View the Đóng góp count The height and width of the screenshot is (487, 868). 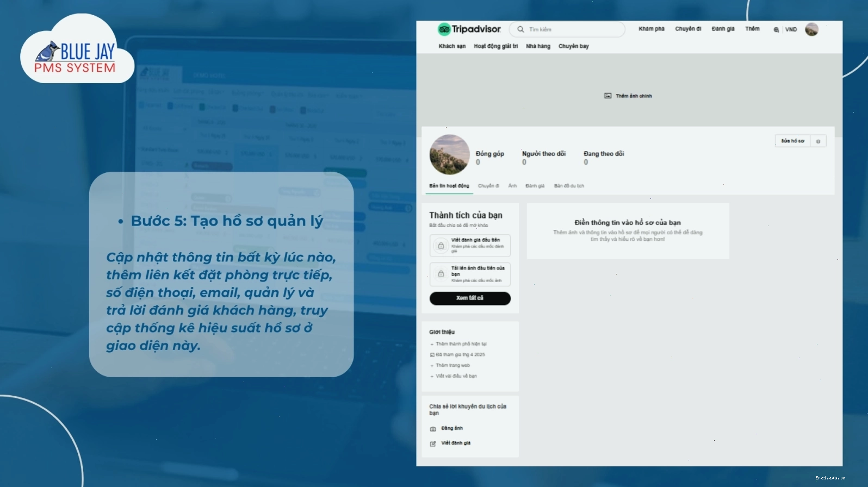tap(489, 158)
